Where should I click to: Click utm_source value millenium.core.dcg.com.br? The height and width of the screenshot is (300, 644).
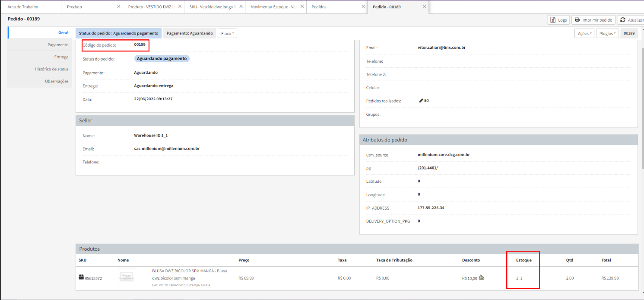coord(444,154)
